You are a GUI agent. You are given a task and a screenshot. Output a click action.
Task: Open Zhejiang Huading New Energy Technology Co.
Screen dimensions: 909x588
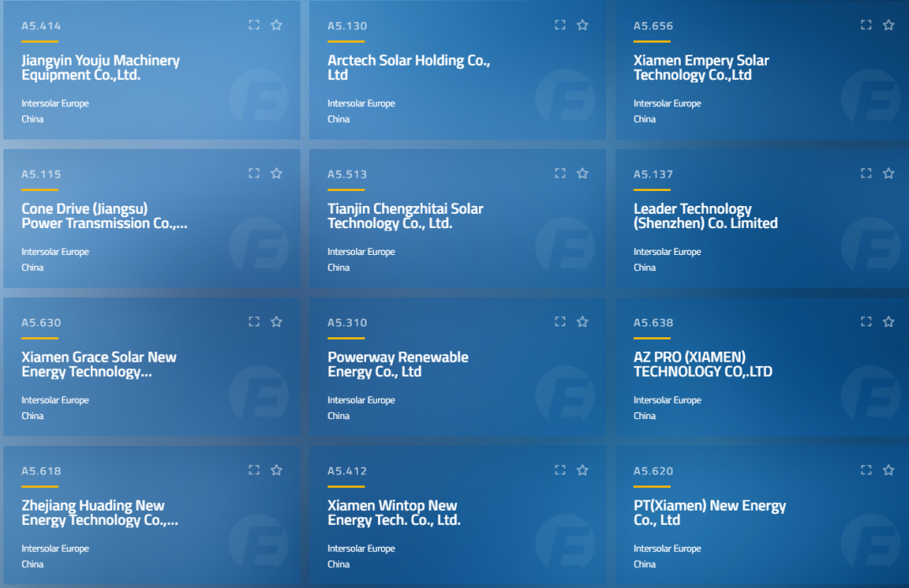99,512
